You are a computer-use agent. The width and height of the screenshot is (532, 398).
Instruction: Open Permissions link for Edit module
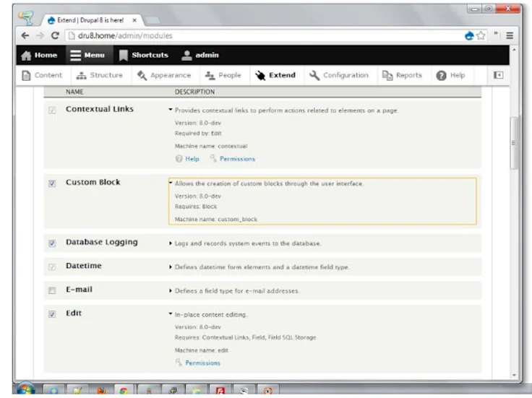tap(202, 363)
